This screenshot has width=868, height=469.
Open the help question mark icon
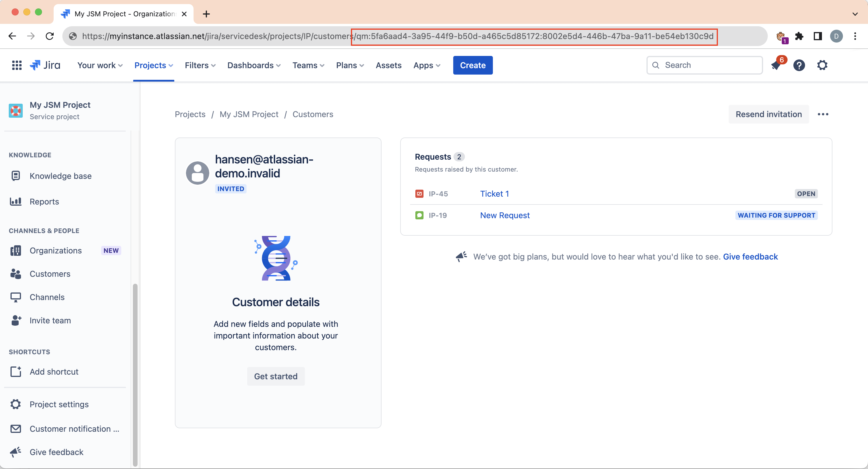(x=799, y=65)
